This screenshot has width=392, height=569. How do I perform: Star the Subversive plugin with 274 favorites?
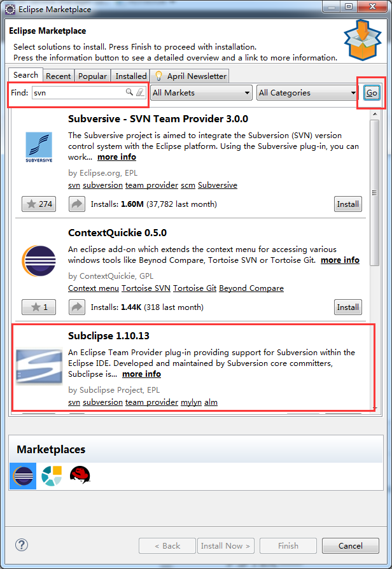tap(39, 204)
